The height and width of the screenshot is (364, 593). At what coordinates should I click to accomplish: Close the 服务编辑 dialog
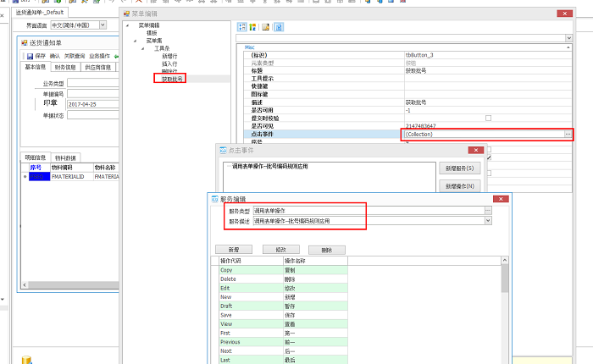point(502,198)
